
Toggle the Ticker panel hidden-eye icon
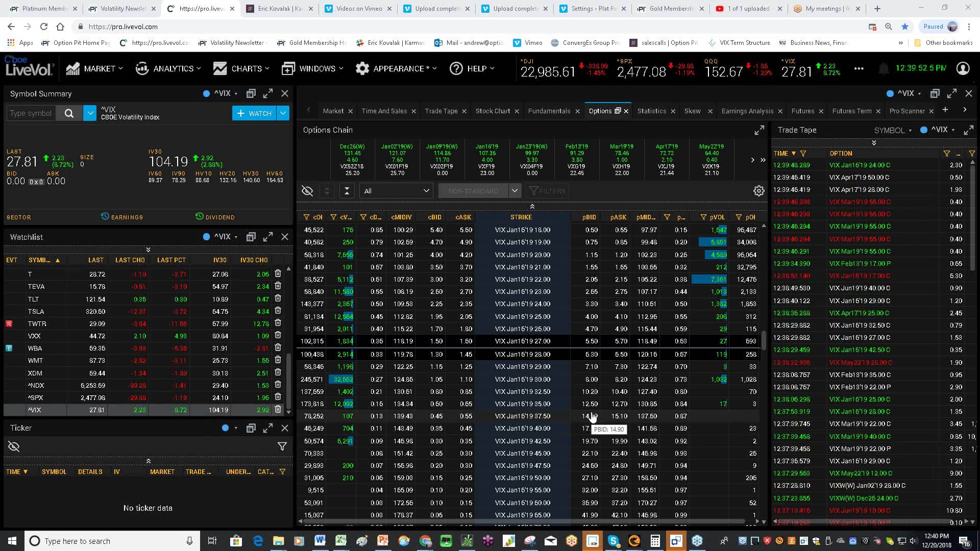14,446
